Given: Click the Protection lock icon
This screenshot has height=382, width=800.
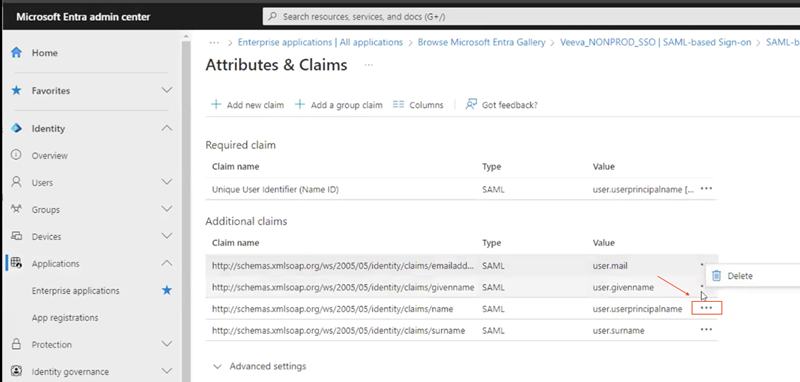Looking at the screenshot, I should click(16, 344).
